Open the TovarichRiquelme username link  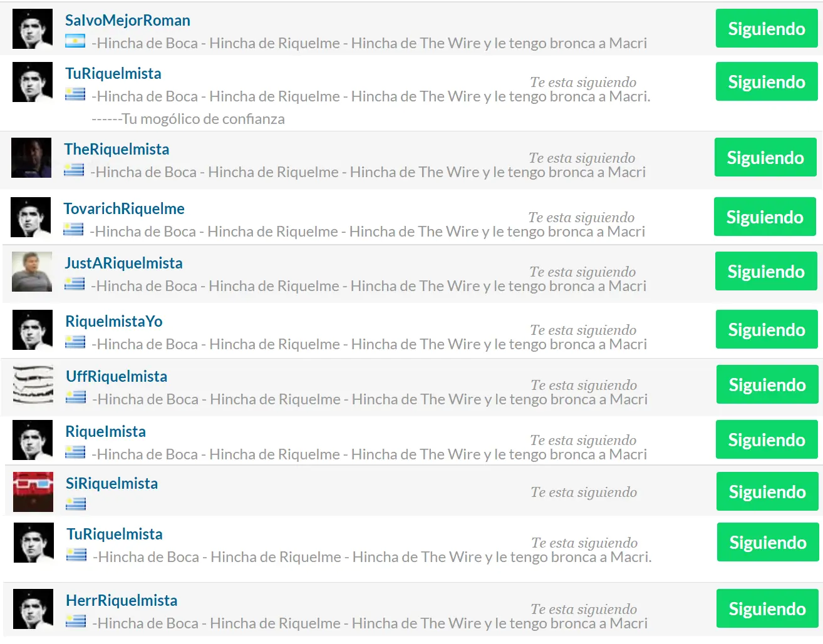pyautogui.click(x=124, y=208)
